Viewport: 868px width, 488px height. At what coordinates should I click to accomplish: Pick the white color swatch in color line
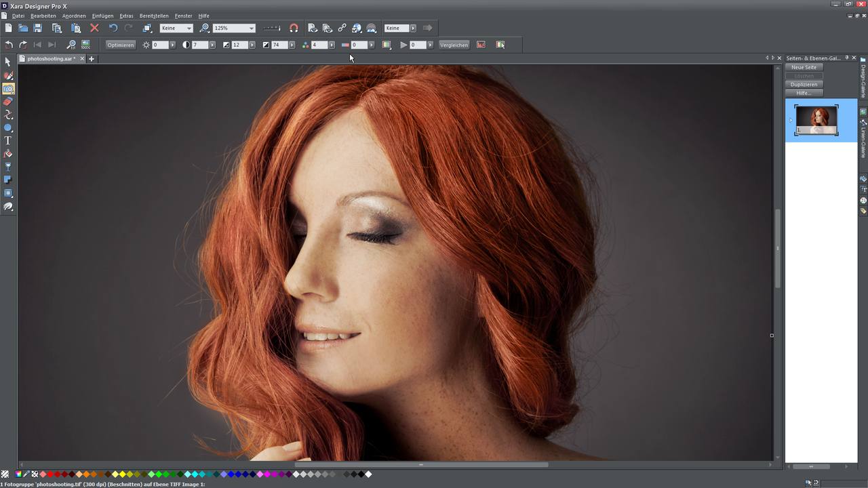[x=368, y=474]
